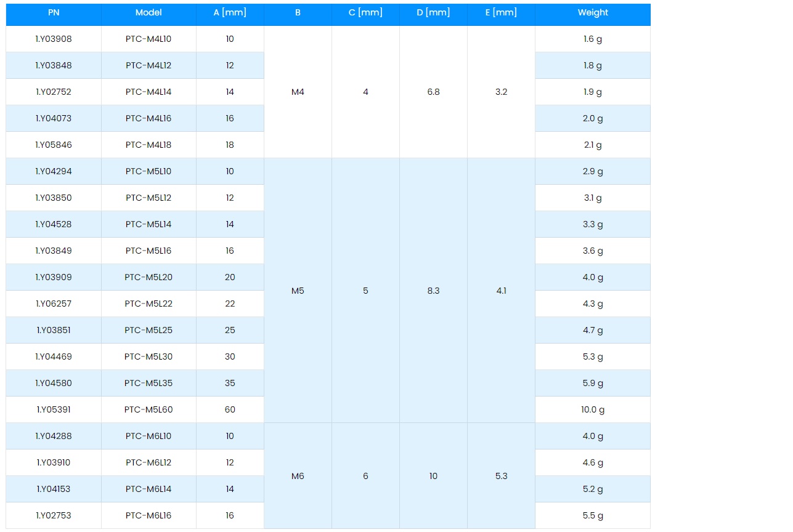The height and width of the screenshot is (532, 793).
Task: Click the Weight column header
Action: point(592,13)
